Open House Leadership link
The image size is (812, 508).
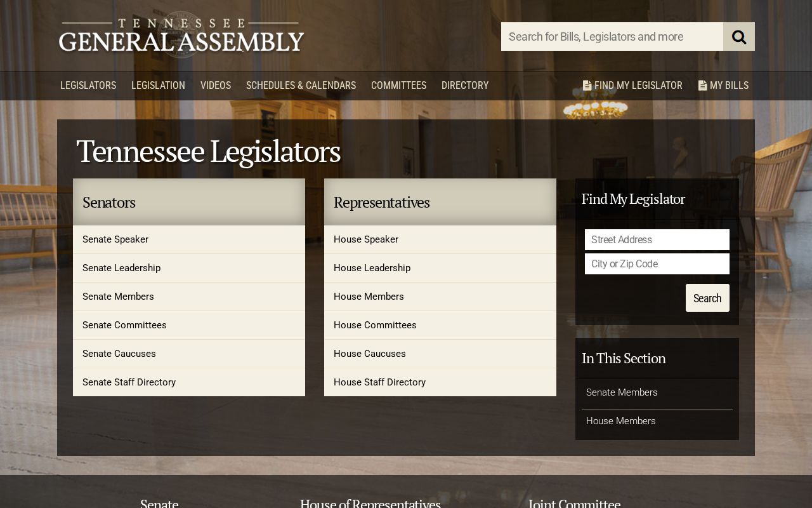pyautogui.click(x=440, y=268)
